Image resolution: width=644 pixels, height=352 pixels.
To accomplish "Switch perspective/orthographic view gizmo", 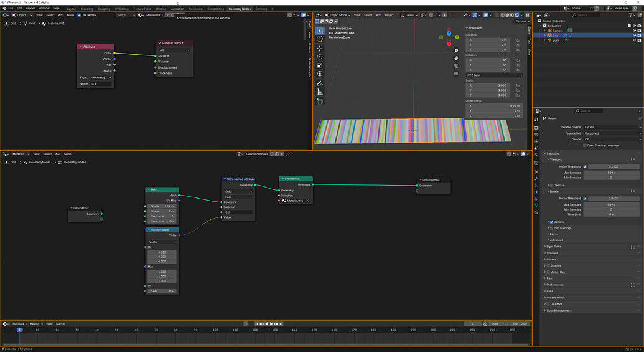I will [456, 74].
